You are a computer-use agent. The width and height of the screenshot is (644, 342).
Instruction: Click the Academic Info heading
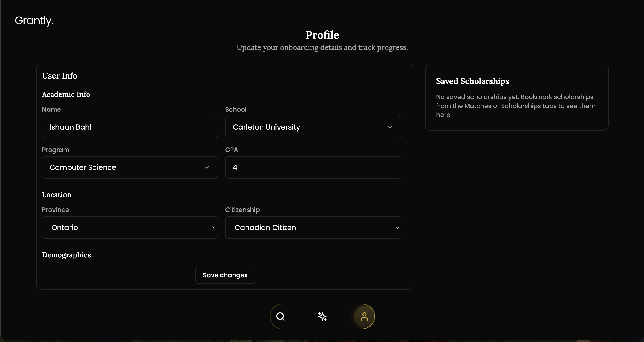(66, 94)
